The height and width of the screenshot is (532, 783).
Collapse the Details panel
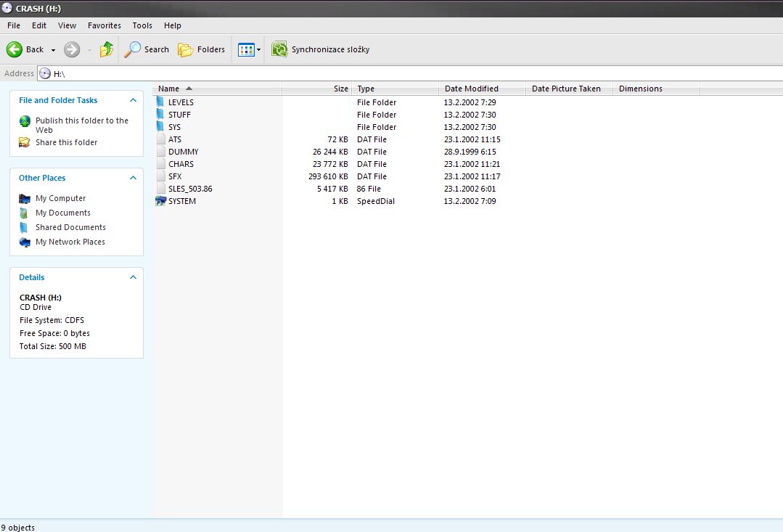point(133,277)
